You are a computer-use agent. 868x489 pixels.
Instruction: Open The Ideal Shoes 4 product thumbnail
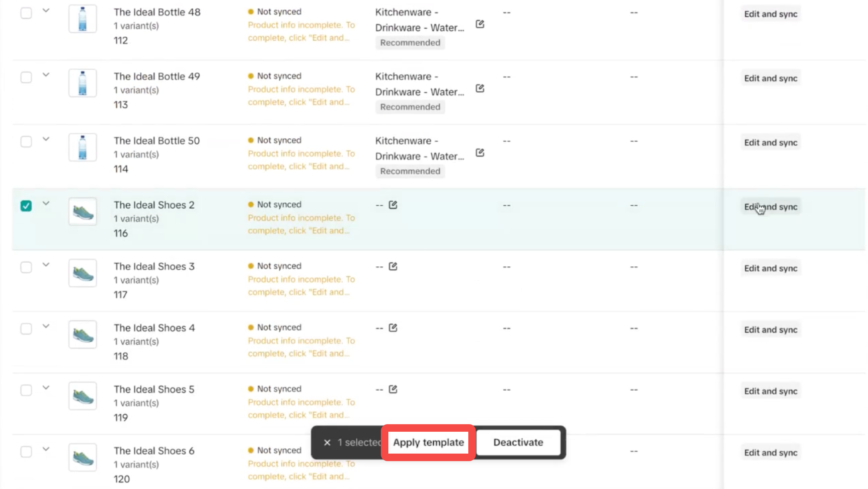pyautogui.click(x=83, y=335)
